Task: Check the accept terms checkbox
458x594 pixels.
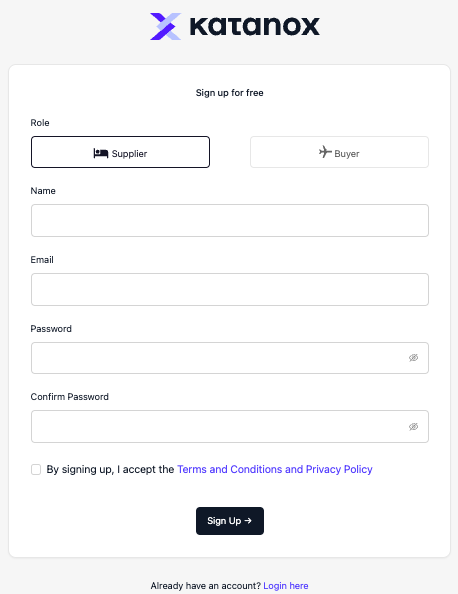Action: [x=36, y=469]
